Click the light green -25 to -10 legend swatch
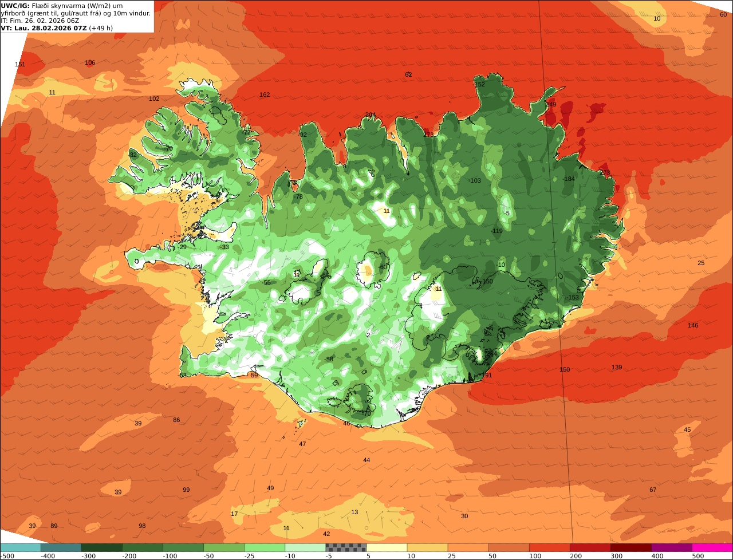 [x=264, y=547]
